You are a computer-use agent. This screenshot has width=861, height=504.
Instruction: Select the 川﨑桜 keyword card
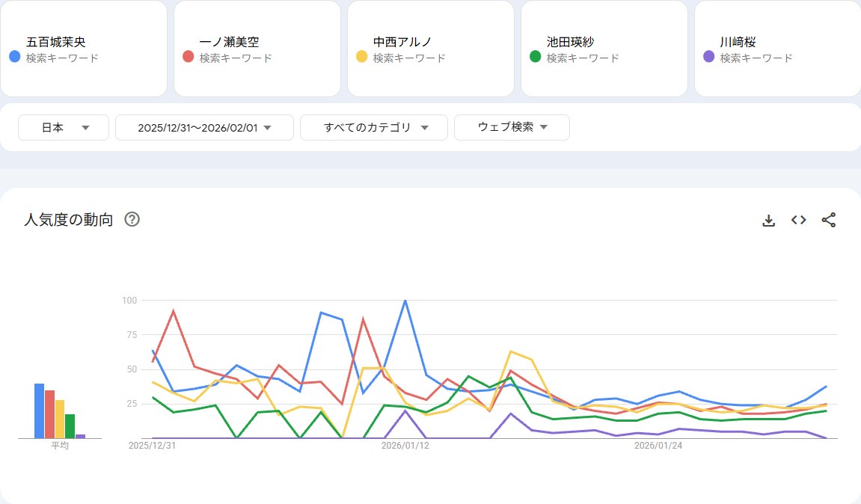[777, 49]
